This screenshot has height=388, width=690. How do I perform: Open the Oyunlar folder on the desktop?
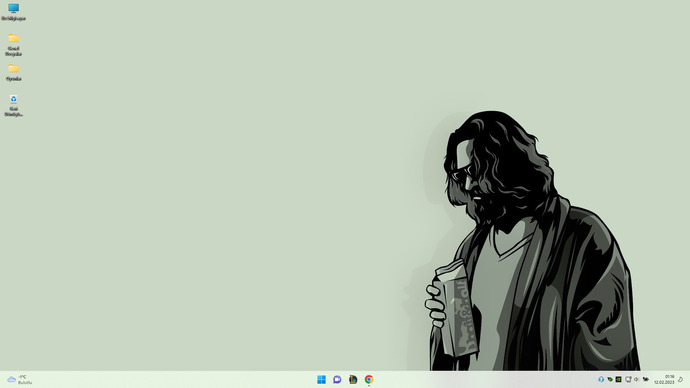click(13, 73)
